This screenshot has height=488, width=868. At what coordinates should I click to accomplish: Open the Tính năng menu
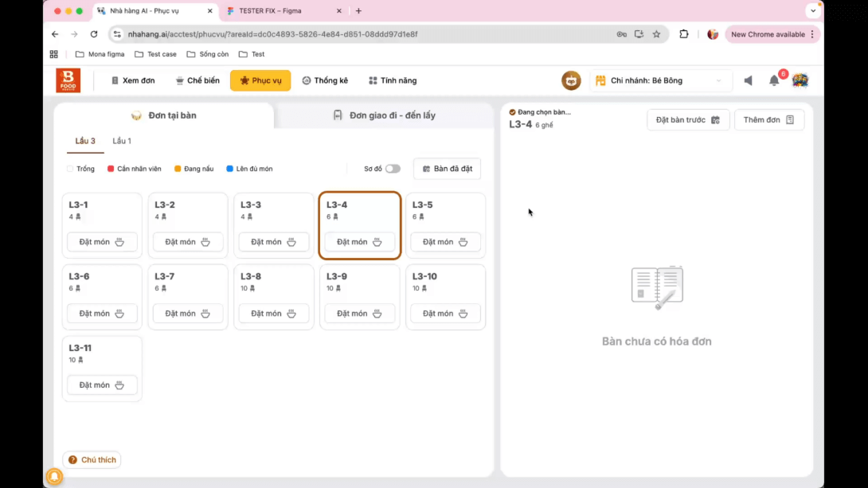coord(393,80)
